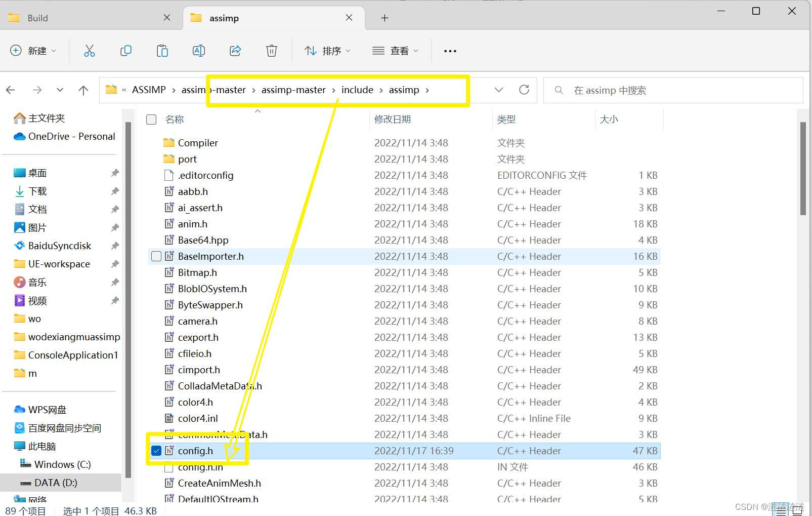Open recent locations dropdown arrow
The image size is (812, 516).
click(x=60, y=90)
